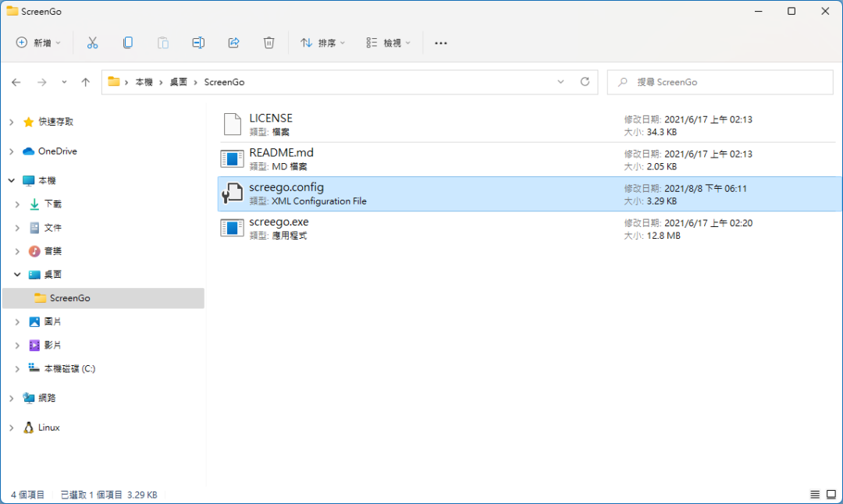The height and width of the screenshot is (504, 843).
Task: Click the 12.8 MB size of screego.exe
Action: click(664, 236)
